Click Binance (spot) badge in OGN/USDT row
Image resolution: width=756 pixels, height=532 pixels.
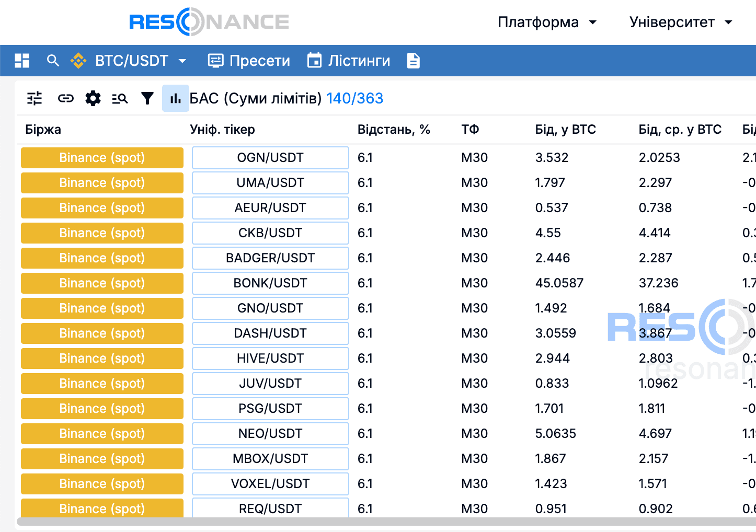102,158
